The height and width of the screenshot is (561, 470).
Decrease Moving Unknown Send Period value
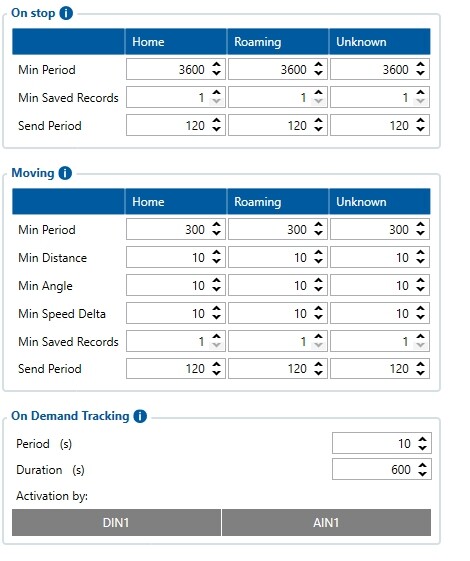click(420, 373)
